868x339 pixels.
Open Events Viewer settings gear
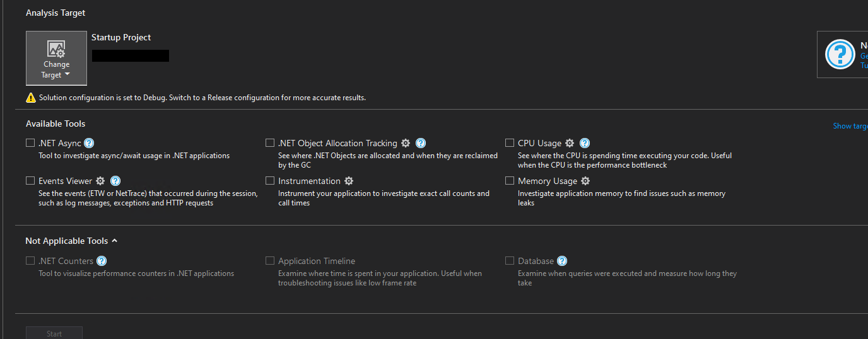100,181
